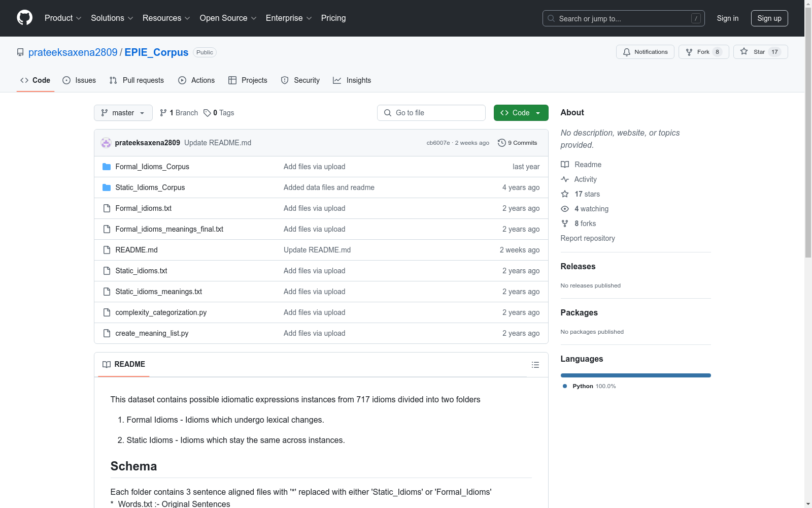Click the Sign in link
812x508 pixels.
[728, 18]
